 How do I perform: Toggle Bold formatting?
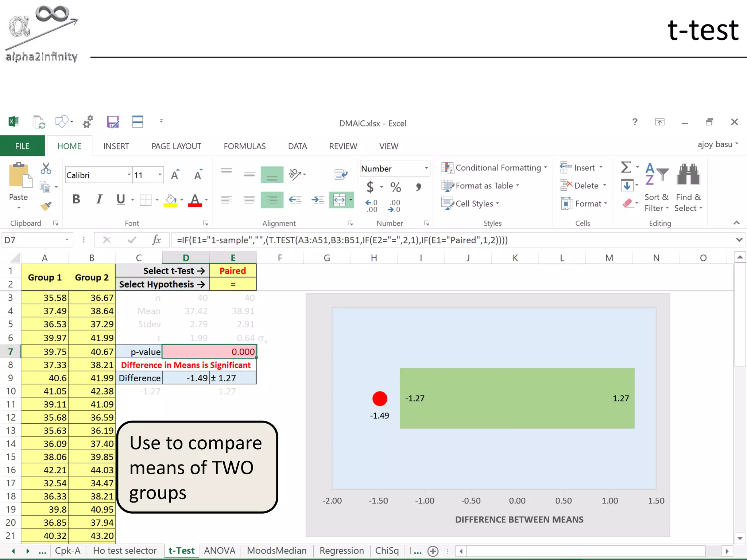[76, 199]
